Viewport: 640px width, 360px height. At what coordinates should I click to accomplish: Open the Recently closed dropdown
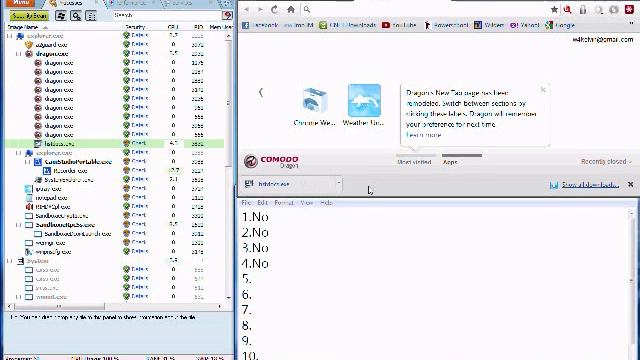pos(606,162)
